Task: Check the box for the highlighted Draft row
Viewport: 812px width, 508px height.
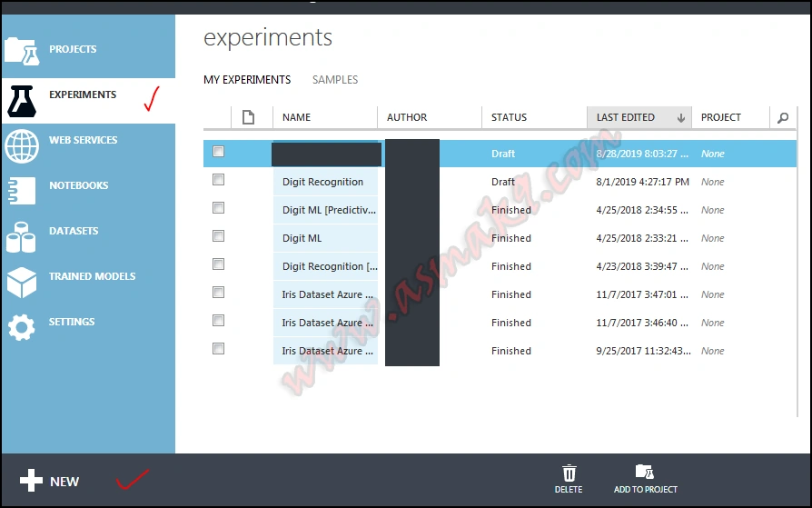Action: 219,152
